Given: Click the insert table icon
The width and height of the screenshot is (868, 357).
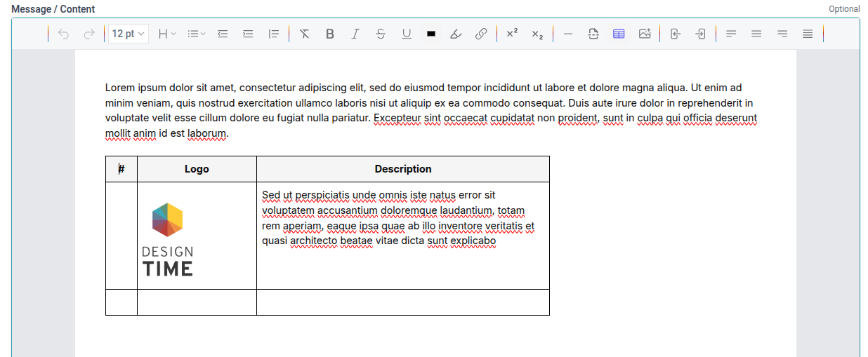Looking at the screenshot, I should point(619,34).
